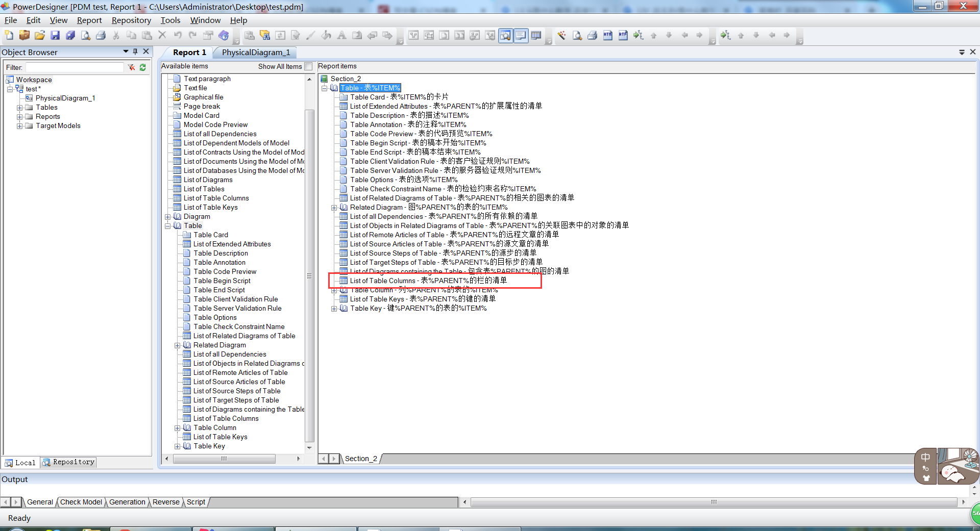Click the context Help icon with question mark
Viewport: 980px width, 531px height.
coord(224,35)
